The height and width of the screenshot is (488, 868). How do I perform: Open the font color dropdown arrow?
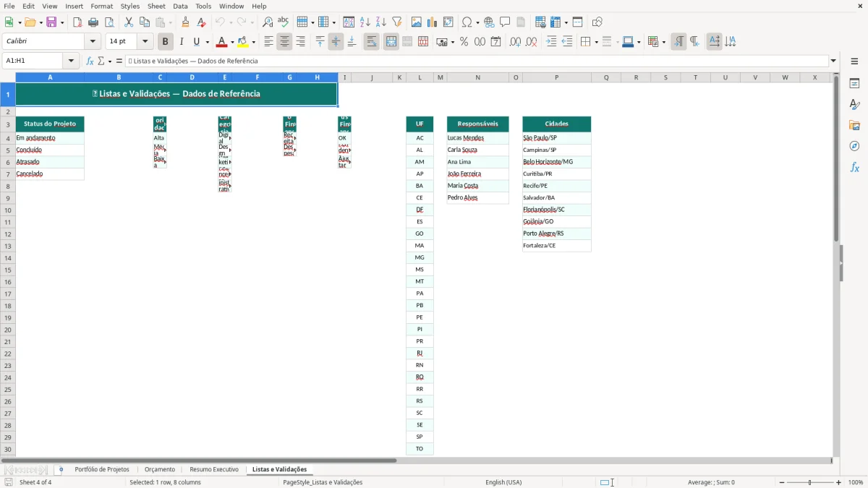point(233,42)
